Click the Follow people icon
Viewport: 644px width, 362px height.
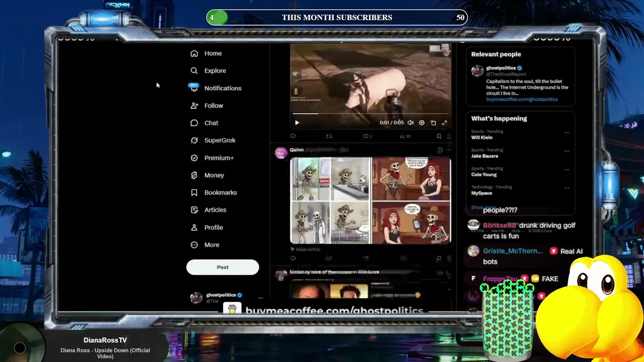194,106
